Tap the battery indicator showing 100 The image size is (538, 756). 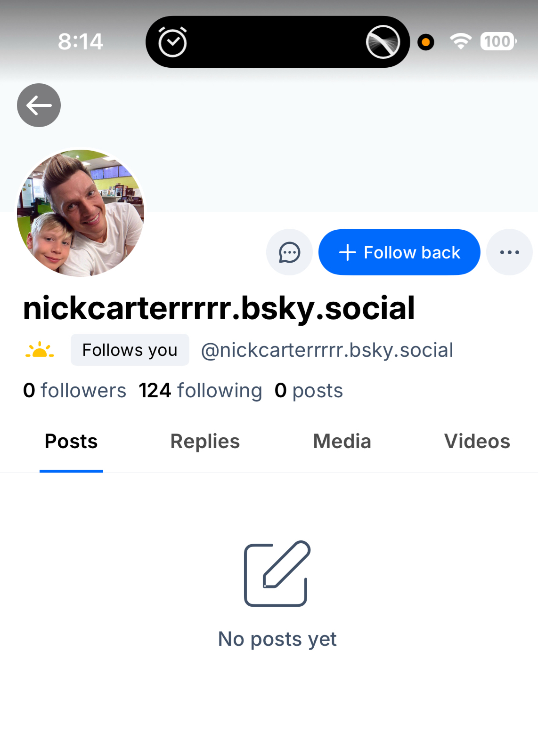pos(498,41)
